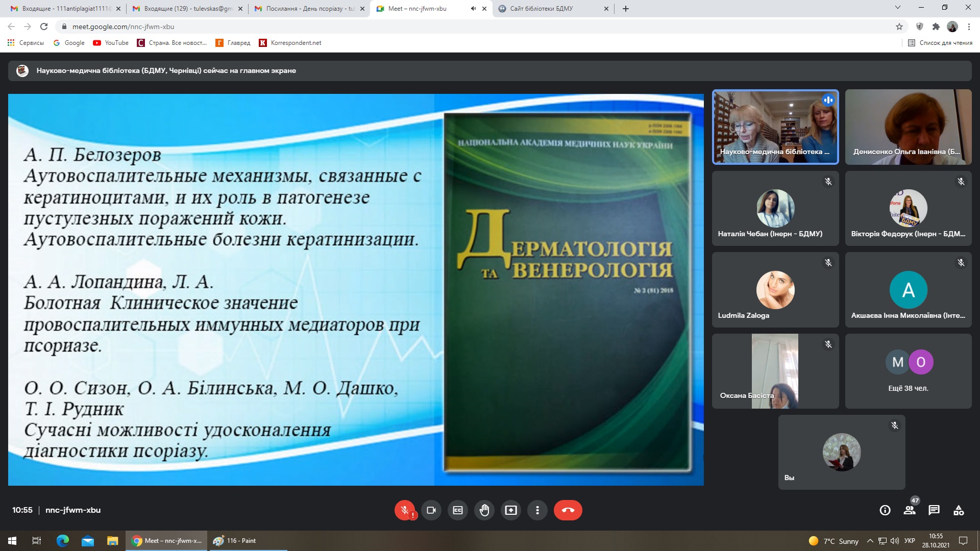Image resolution: width=980 pixels, height=551 pixels.
Task: Unmute the microphone in Meet
Action: click(404, 510)
